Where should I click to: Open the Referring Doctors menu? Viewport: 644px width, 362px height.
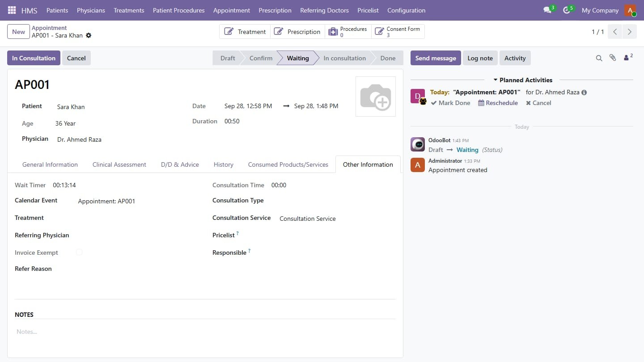(324, 10)
